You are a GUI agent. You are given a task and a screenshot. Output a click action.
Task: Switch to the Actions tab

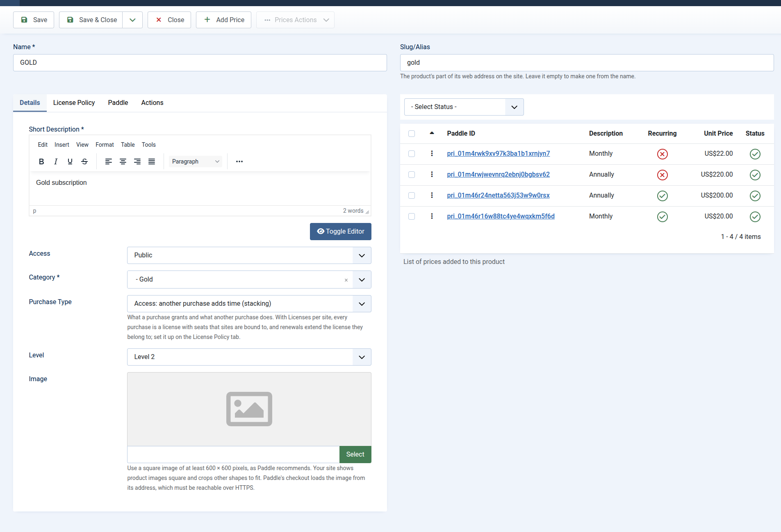coord(152,103)
